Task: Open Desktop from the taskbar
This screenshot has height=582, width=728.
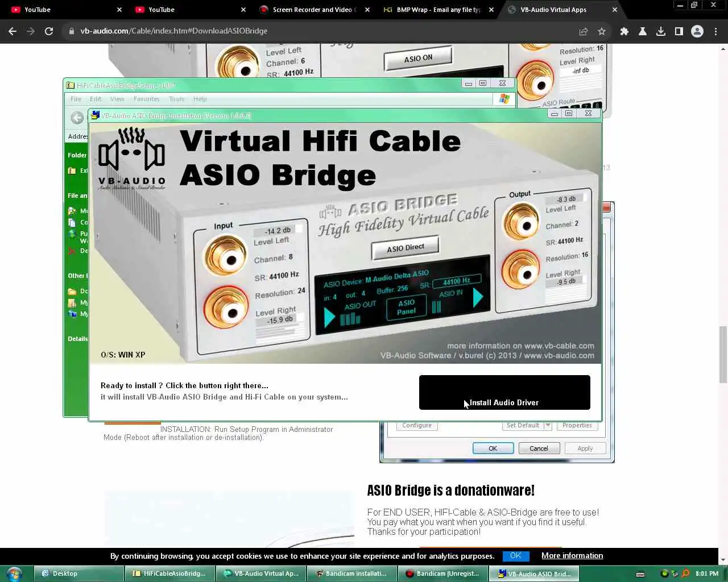Action: point(78,573)
